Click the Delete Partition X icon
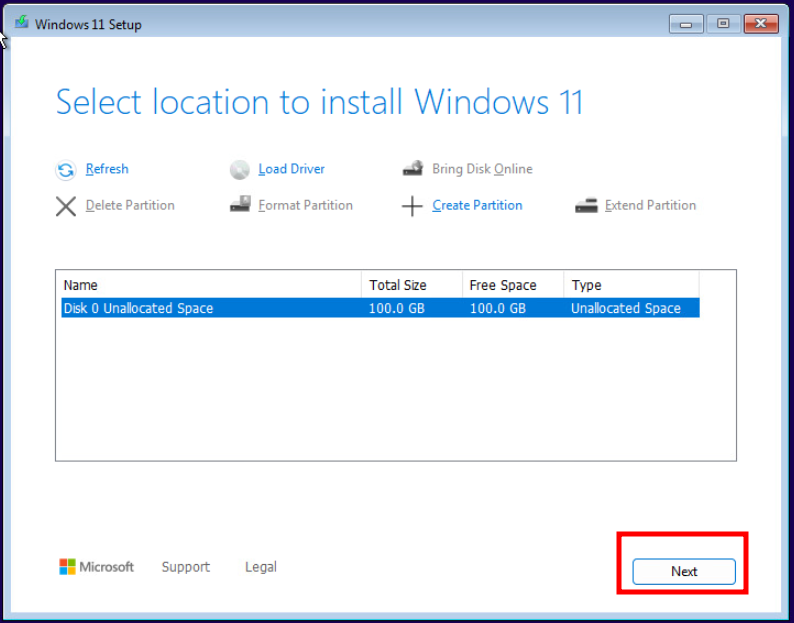The height and width of the screenshot is (623, 794). (66, 206)
